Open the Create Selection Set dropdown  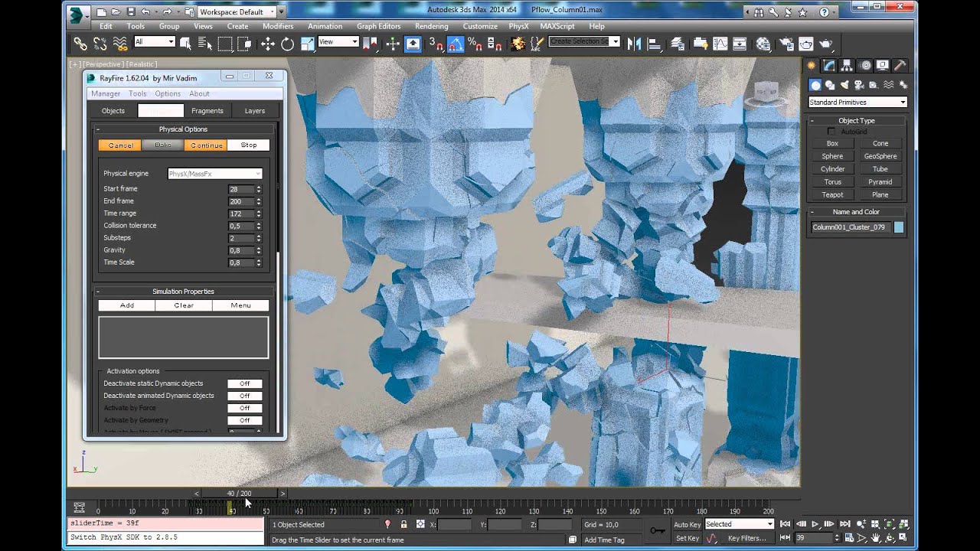point(584,41)
